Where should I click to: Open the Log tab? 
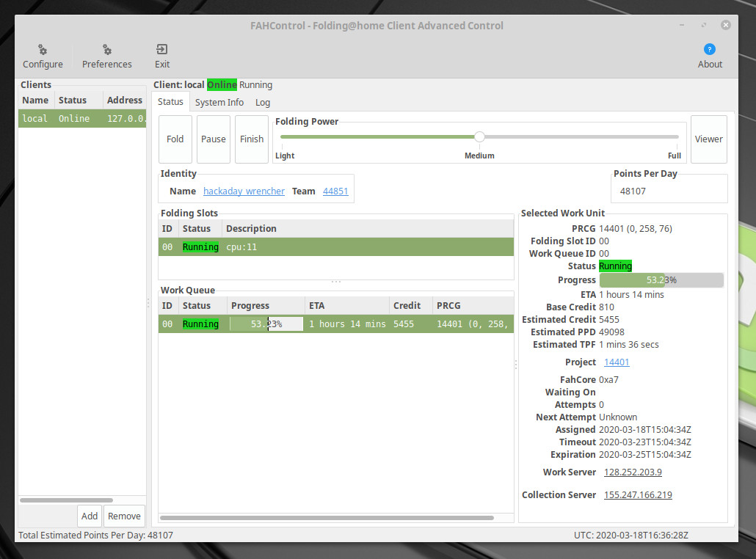coord(263,102)
